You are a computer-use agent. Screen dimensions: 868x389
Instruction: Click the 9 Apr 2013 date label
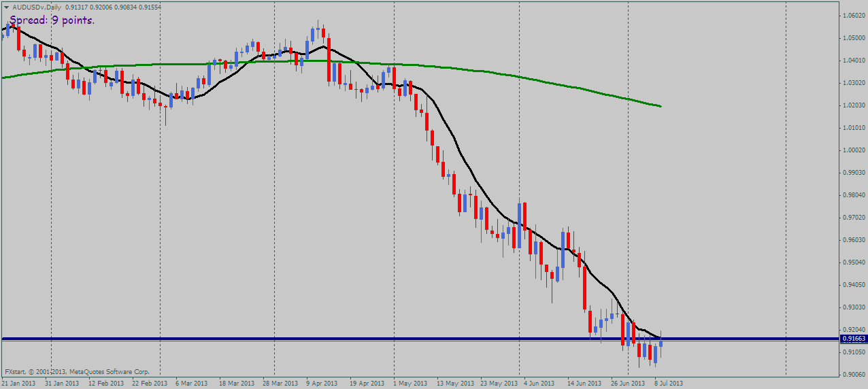322,384
